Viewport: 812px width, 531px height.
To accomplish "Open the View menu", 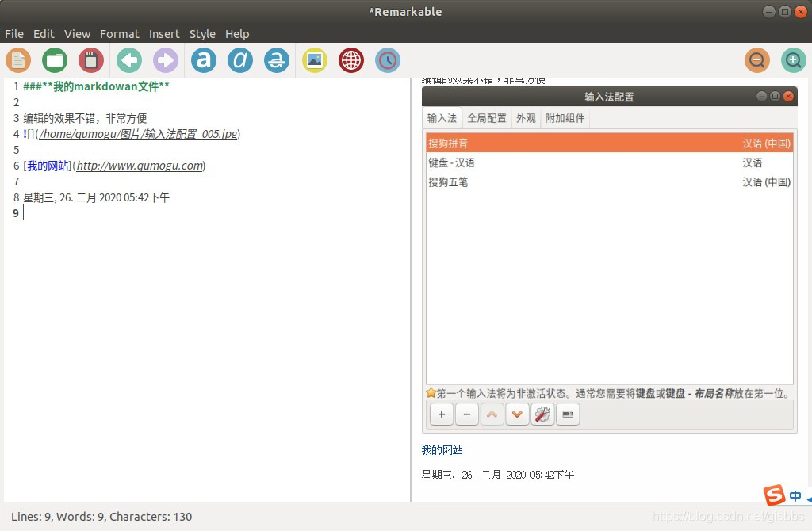I will coord(77,34).
